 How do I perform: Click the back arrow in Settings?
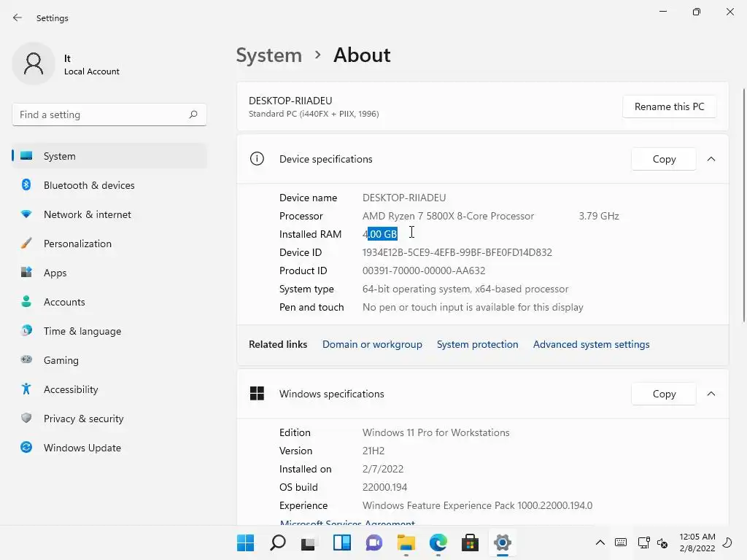point(18,17)
